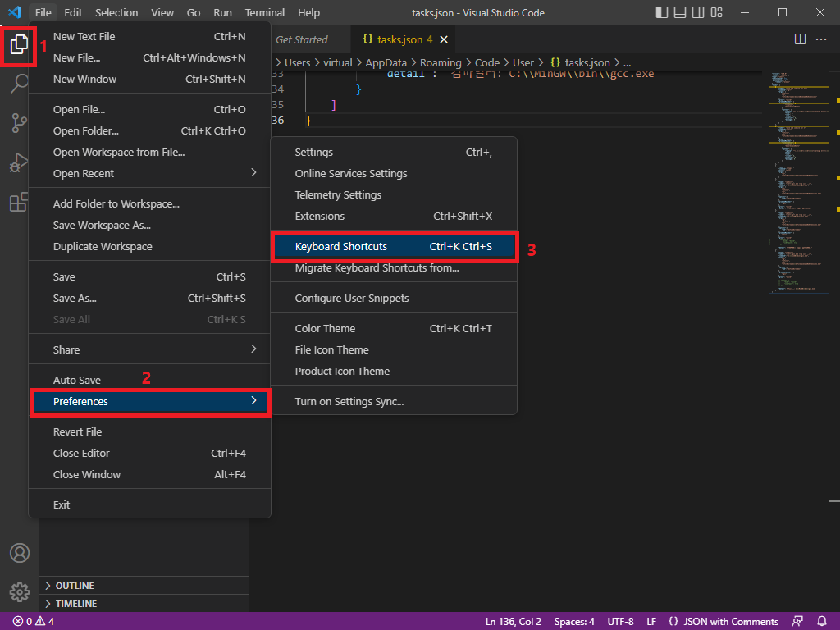Open the Help menu

(308, 12)
